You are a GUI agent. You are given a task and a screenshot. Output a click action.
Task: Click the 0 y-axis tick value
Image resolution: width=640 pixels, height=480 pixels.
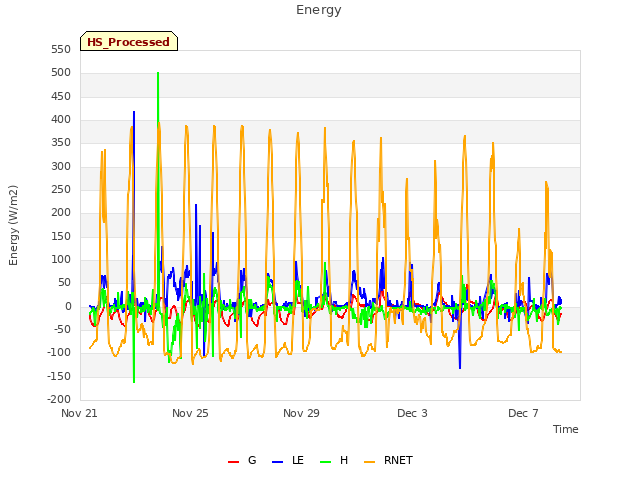click(68, 306)
